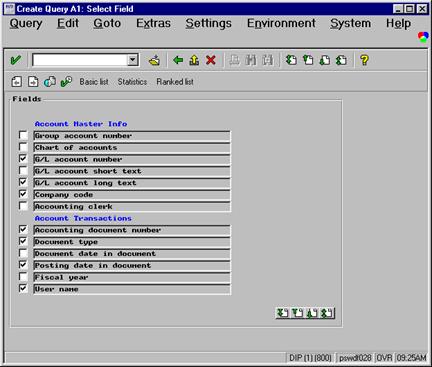This screenshot has width=432, height=367.
Task: Open the System menu
Action: (x=350, y=23)
